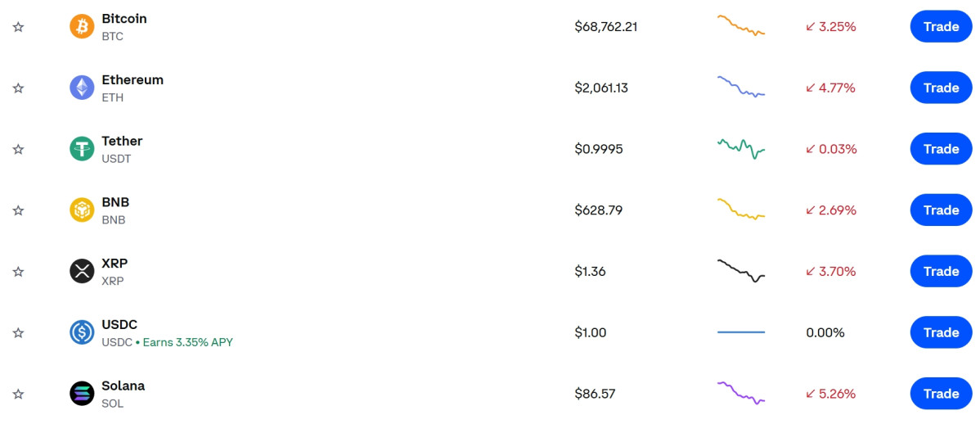Open the Solana purple sparkline chart

[741, 392]
